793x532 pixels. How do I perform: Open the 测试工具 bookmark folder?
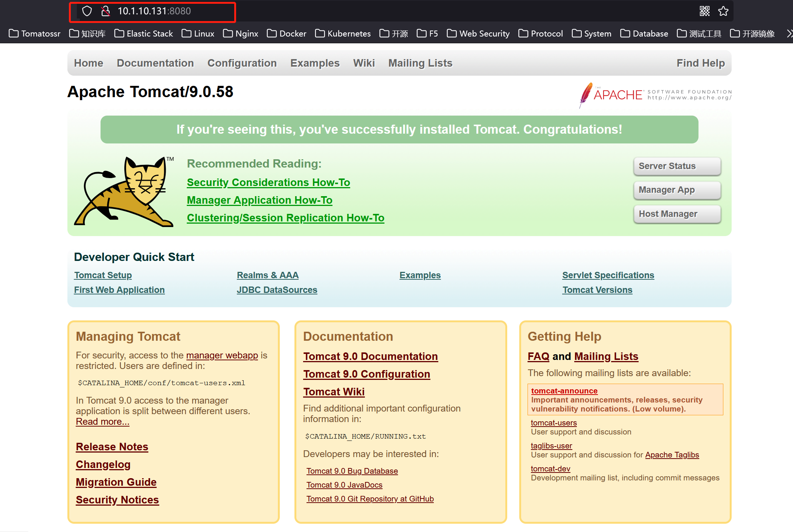click(699, 34)
